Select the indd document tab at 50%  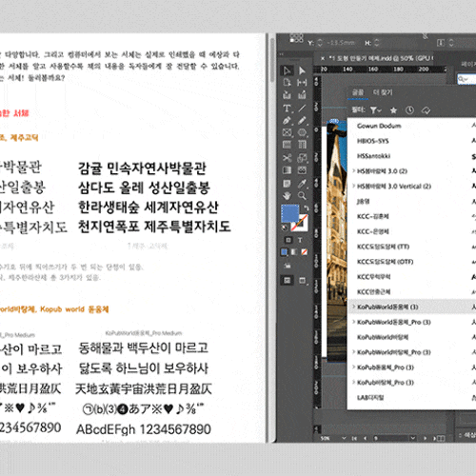379,58
